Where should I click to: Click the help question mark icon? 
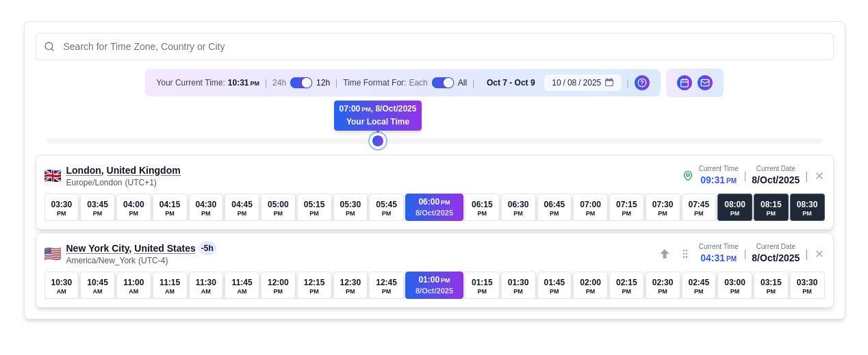coord(642,83)
